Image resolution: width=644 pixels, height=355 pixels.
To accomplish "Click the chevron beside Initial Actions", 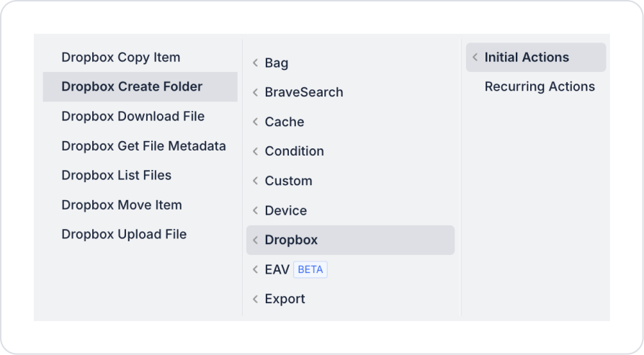I will click(x=475, y=58).
